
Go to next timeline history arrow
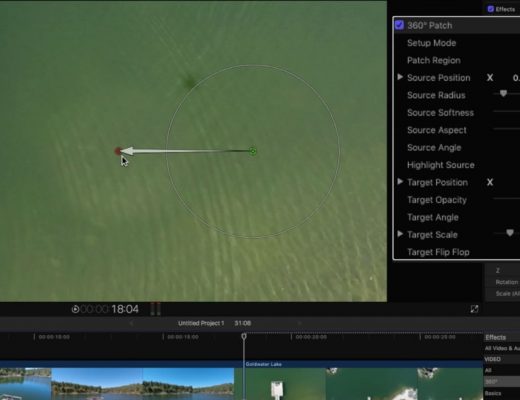[299, 323]
